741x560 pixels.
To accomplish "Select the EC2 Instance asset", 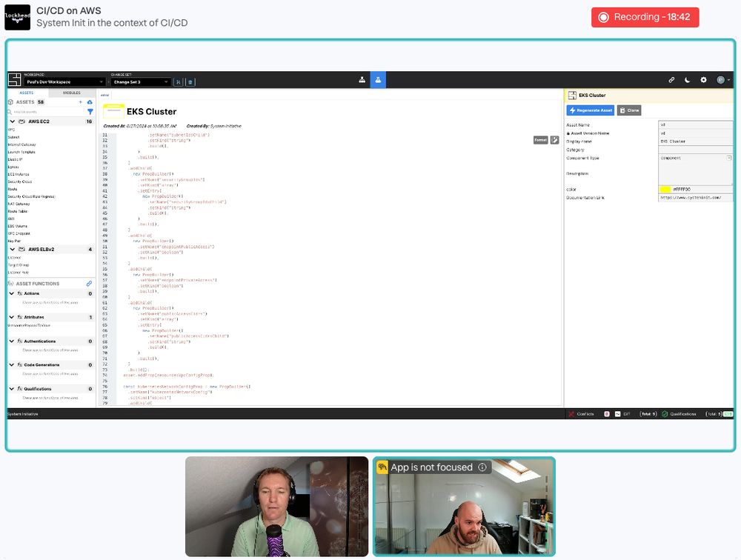I will tap(19, 174).
